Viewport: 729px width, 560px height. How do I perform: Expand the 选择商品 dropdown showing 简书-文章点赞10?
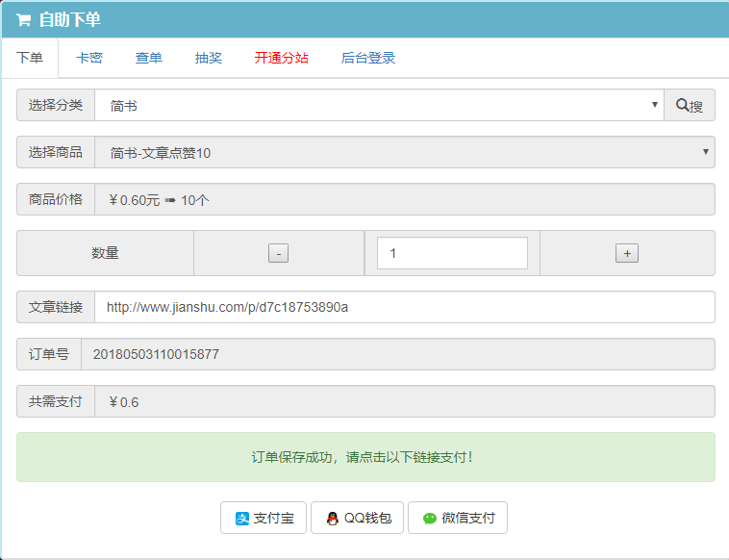tap(405, 152)
